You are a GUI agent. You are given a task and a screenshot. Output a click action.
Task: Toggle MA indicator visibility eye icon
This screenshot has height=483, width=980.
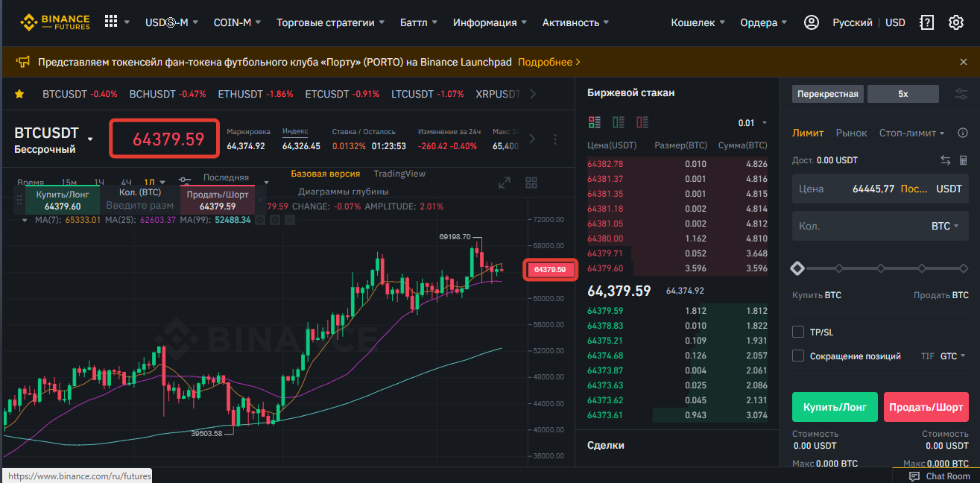pos(260,220)
